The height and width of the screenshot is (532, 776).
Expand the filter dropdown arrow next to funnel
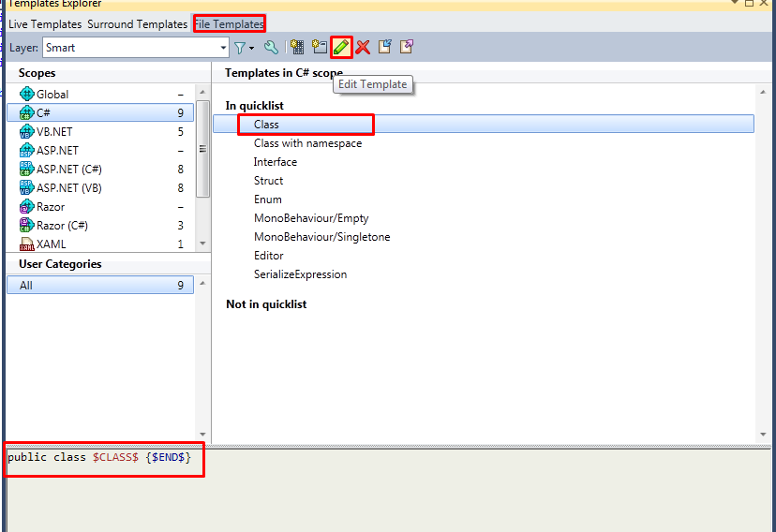(x=252, y=49)
